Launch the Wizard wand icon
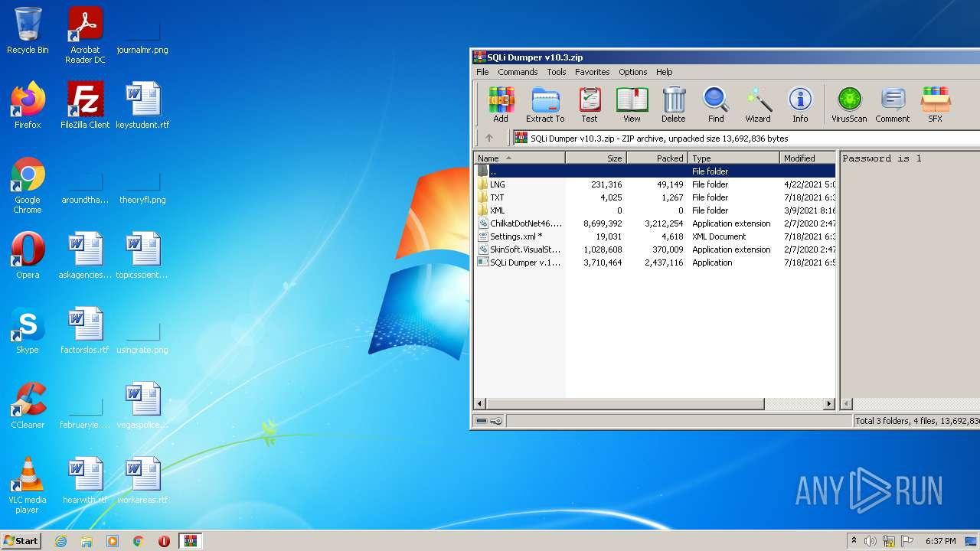 [x=758, y=105]
